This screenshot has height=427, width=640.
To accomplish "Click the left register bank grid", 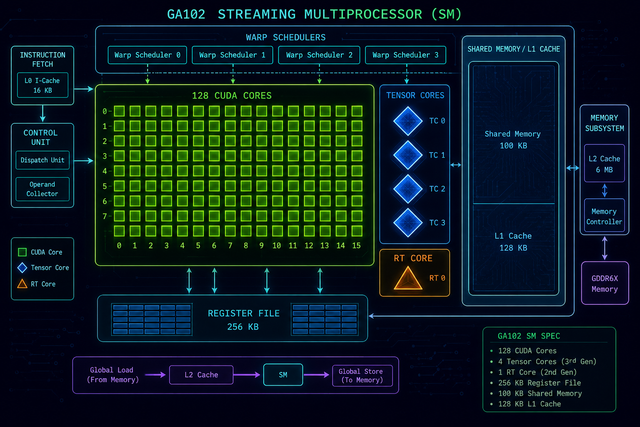I will tap(151, 319).
